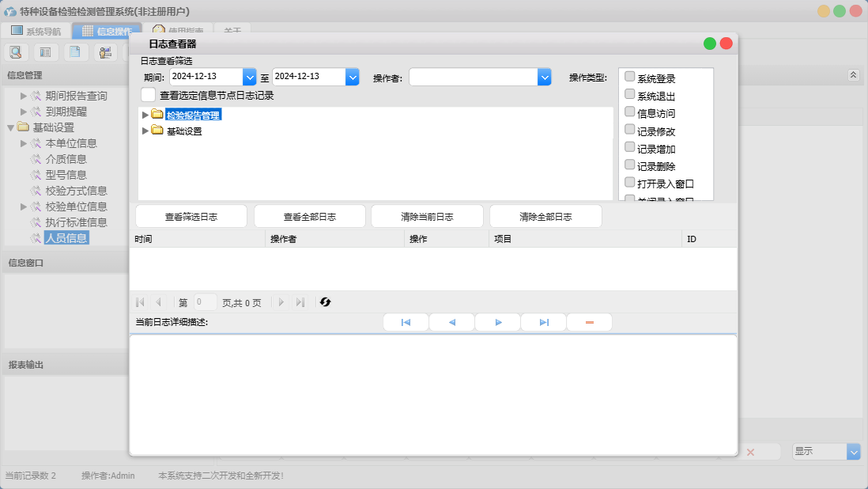The image size is (868, 489).
Task: Open the start date dropdown
Action: [250, 77]
